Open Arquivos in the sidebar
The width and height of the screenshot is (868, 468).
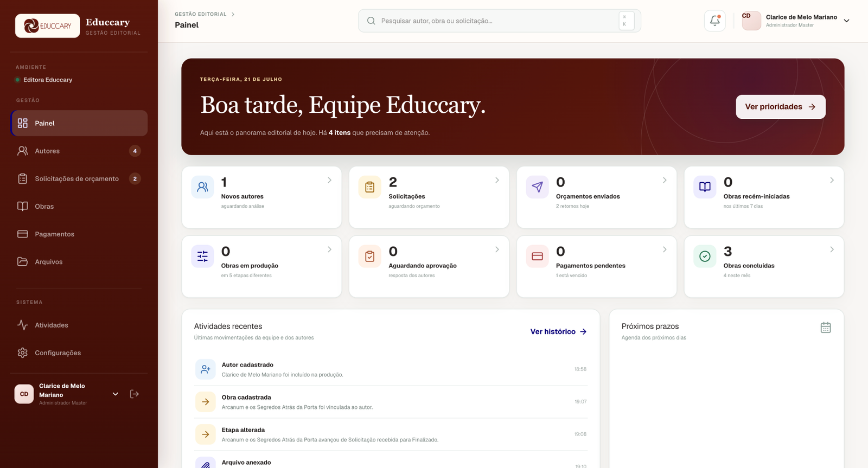pyautogui.click(x=79, y=261)
